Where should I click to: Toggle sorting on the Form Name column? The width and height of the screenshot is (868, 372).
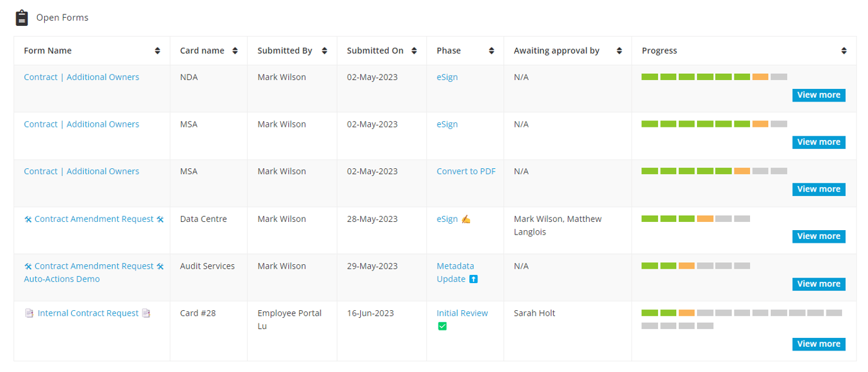coord(157,50)
